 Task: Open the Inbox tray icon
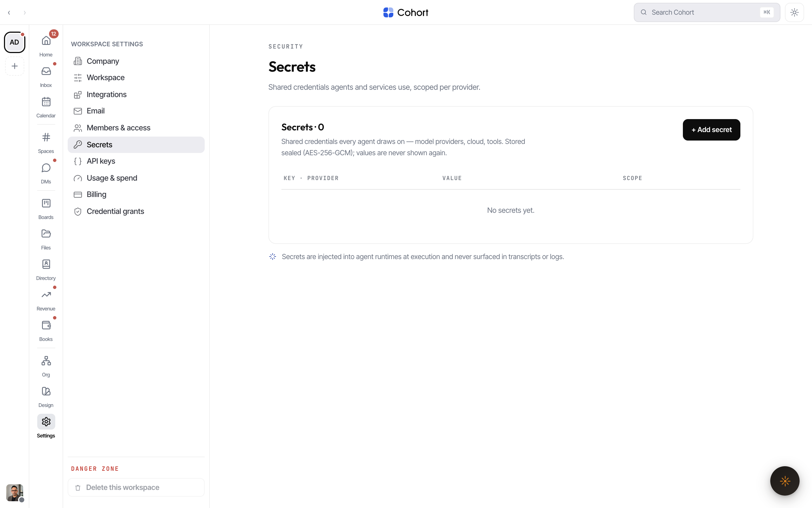[46, 71]
